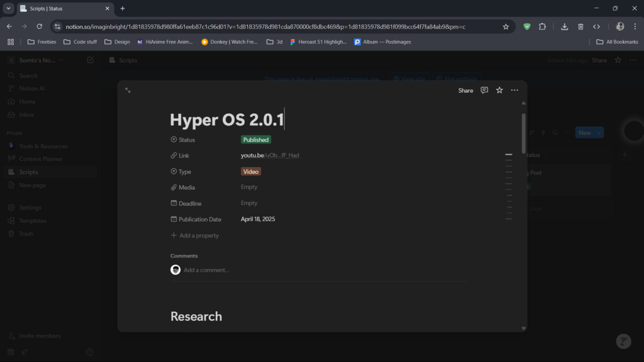Click the New button in database

point(584,133)
